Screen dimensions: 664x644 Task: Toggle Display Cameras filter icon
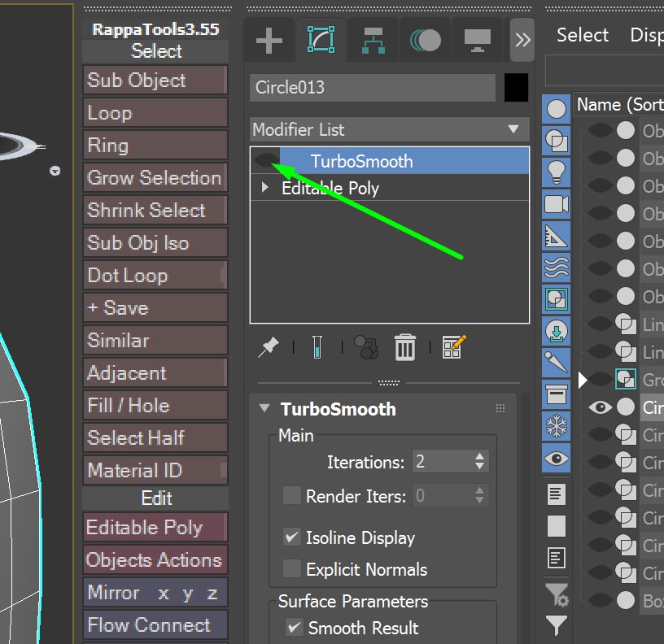[x=557, y=204]
